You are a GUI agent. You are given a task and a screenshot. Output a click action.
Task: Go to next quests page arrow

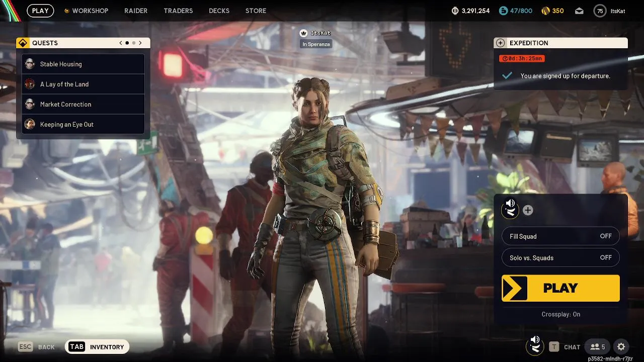tap(140, 43)
